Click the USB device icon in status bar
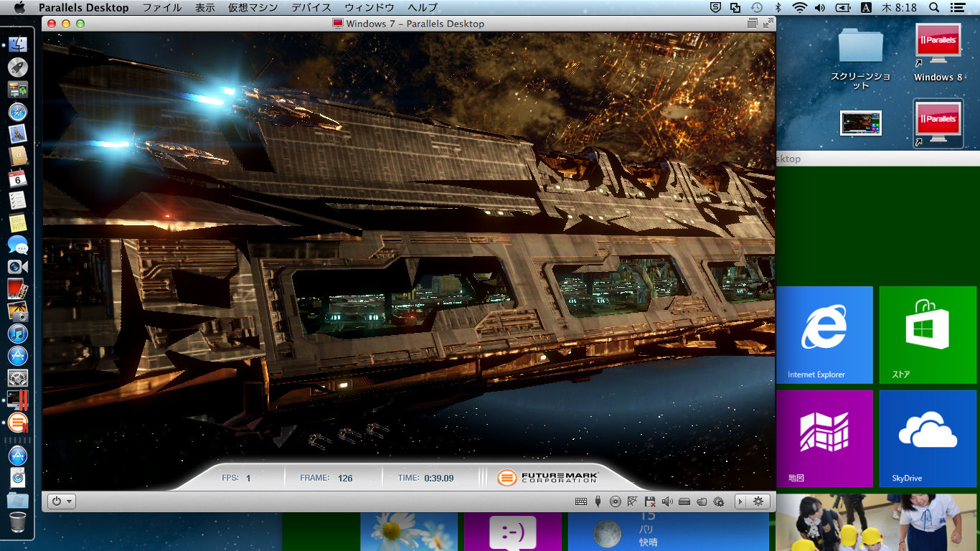 [x=598, y=501]
